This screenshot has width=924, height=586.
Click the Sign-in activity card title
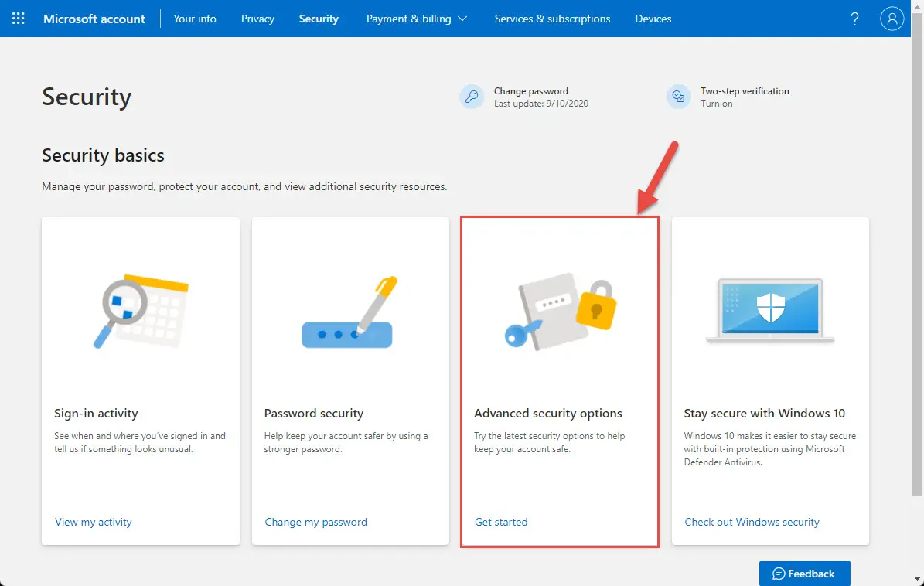(96, 414)
